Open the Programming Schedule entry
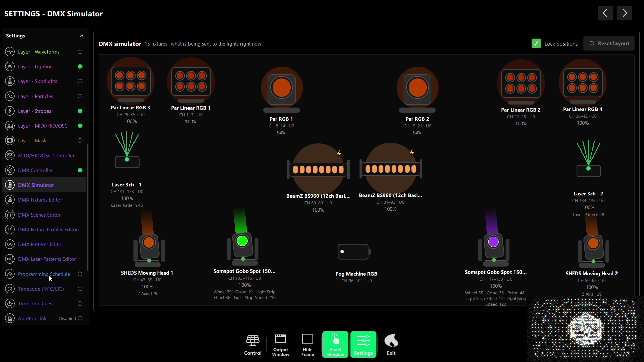This screenshot has width=644, height=362. [44, 274]
